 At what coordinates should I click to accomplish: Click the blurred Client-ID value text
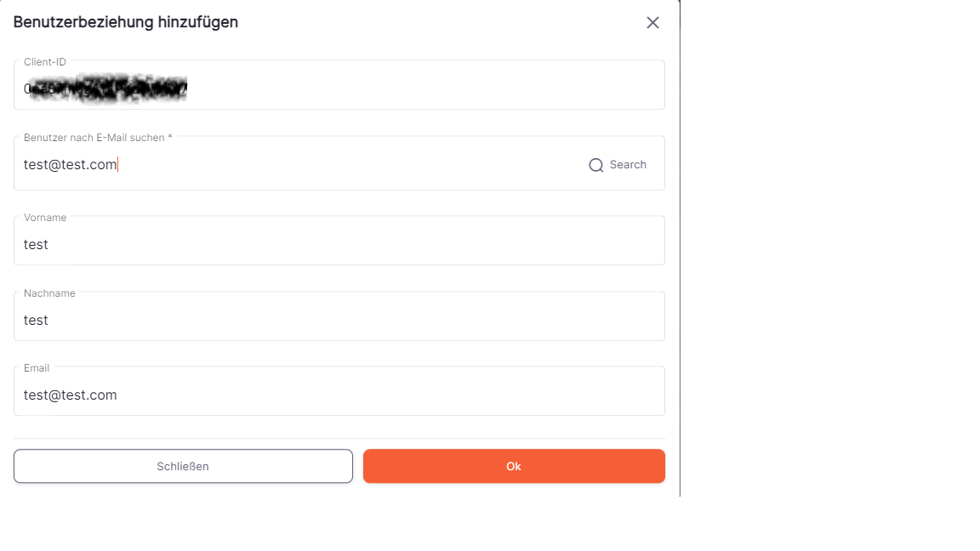(105, 88)
